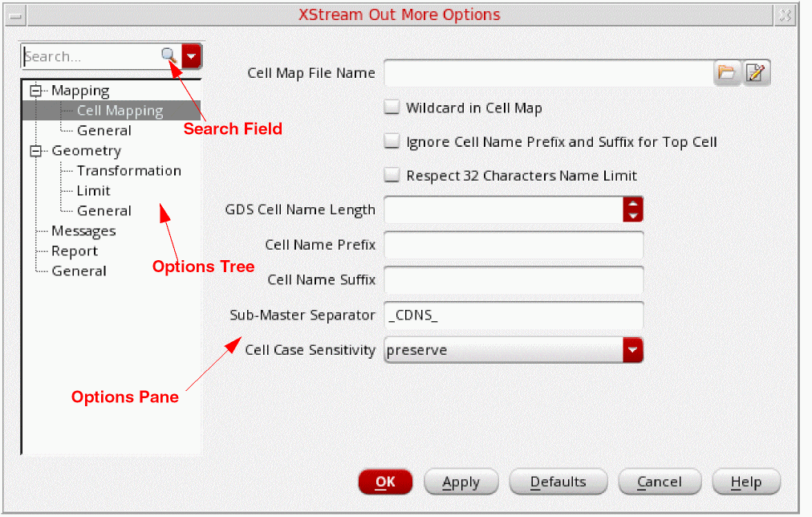Collapse the Geometry tree node
This screenshot has width=812, height=517.
point(35,151)
